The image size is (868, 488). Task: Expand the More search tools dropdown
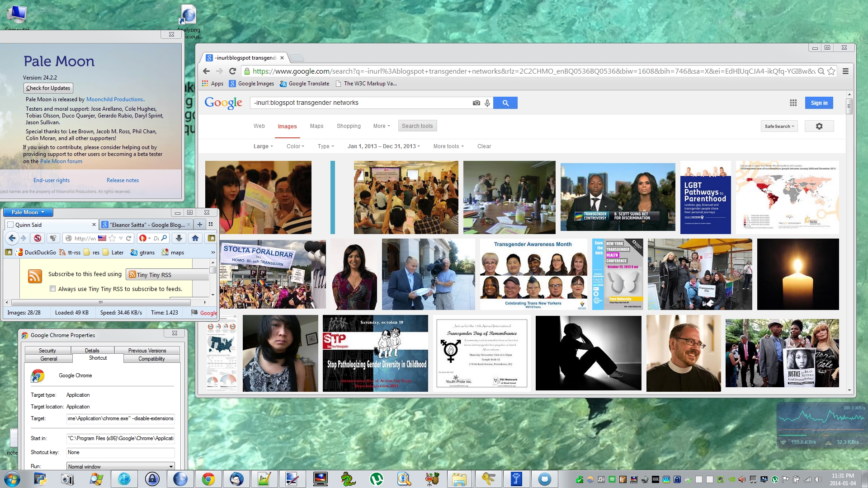coord(447,146)
